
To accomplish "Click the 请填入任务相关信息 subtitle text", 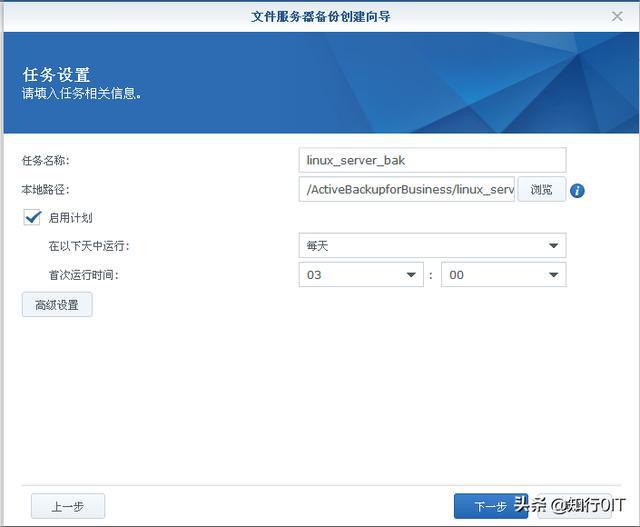I will pos(82,93).
